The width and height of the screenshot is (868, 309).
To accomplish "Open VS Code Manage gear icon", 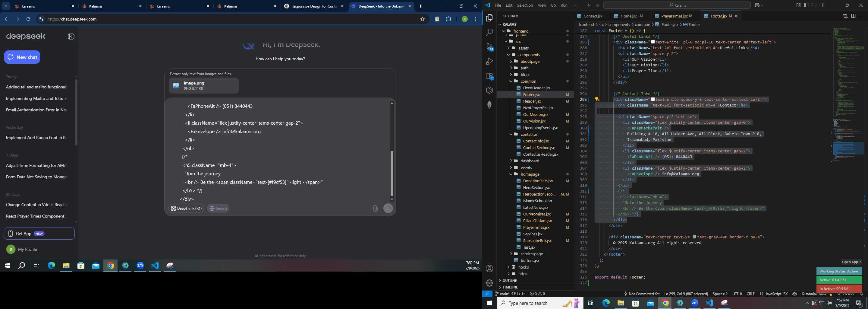I will [x=489, y=283].
